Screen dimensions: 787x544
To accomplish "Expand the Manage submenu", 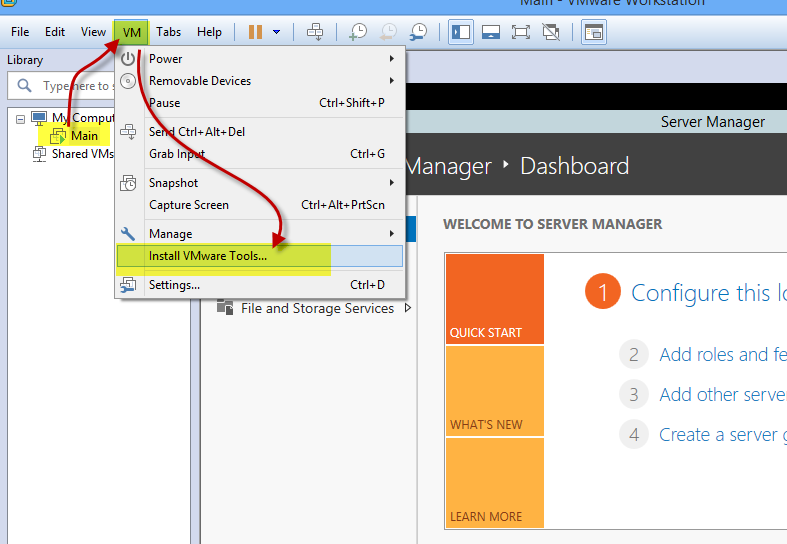I will 260,234.
